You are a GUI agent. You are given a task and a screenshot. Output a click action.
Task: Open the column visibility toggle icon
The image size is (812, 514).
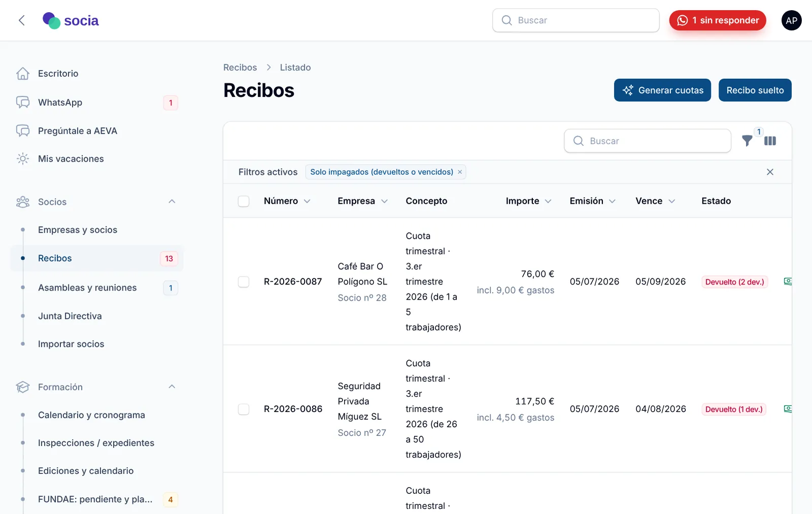[x=770, y=141]
